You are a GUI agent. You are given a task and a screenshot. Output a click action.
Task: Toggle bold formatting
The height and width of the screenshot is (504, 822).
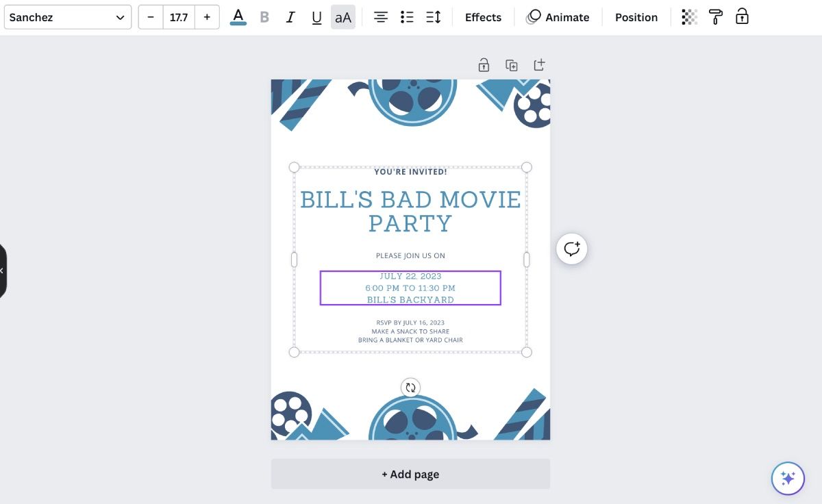pyautogui.click(x=264, y=17)
